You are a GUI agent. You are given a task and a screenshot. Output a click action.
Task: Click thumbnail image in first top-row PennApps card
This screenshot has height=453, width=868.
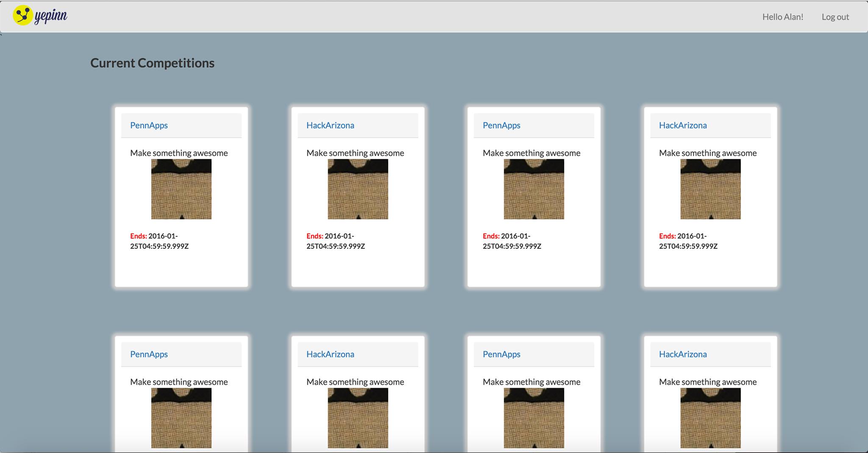click(x=181, y=189)
